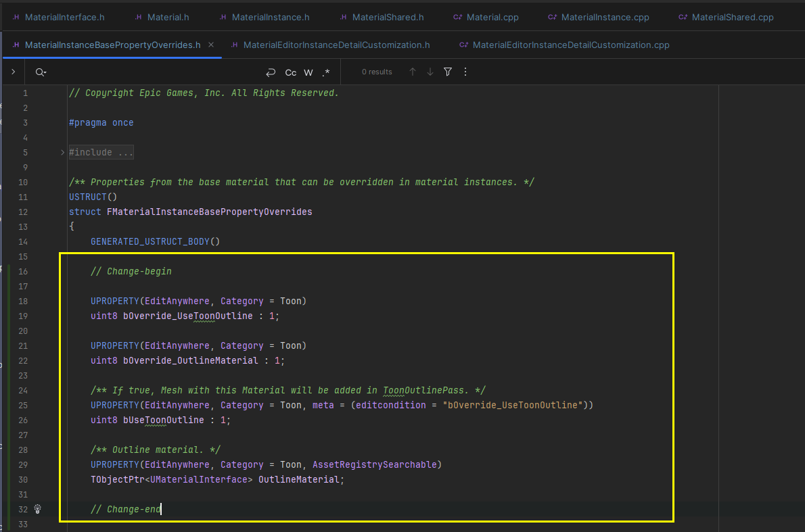Enable match case (Cc) in search

tap(291, 72)
